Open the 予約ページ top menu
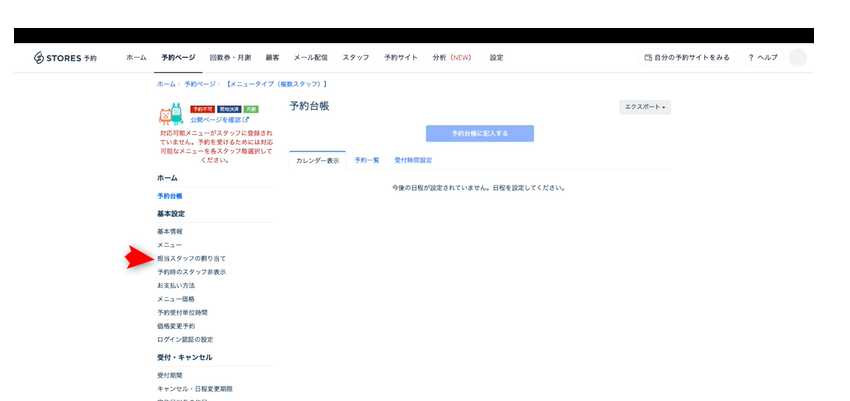The image size is (850, 401). pyautogui.click(x=178, y=58)
